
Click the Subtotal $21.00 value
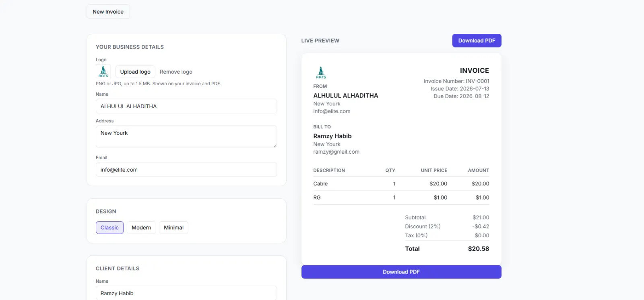coord(481,218)
